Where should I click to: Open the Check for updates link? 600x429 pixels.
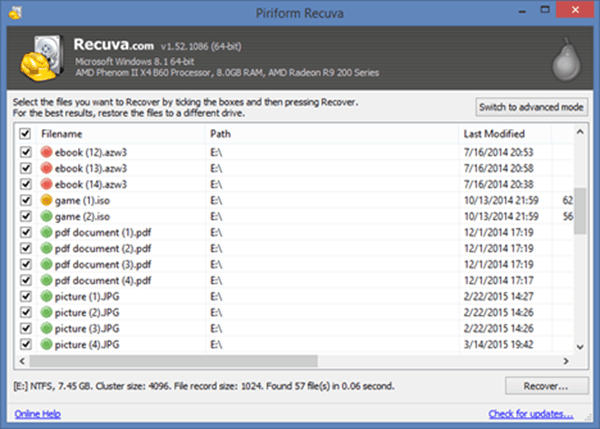tap(531, 414)
